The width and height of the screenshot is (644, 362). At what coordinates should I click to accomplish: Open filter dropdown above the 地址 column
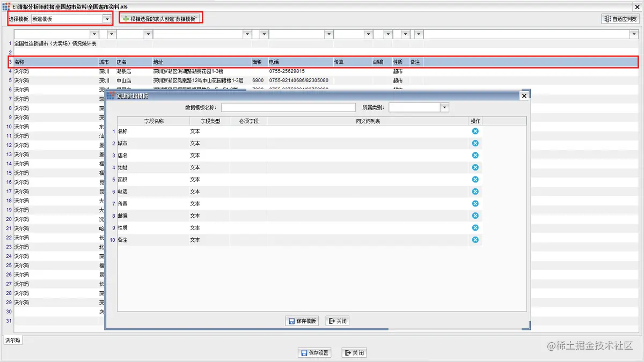point(247,34)
